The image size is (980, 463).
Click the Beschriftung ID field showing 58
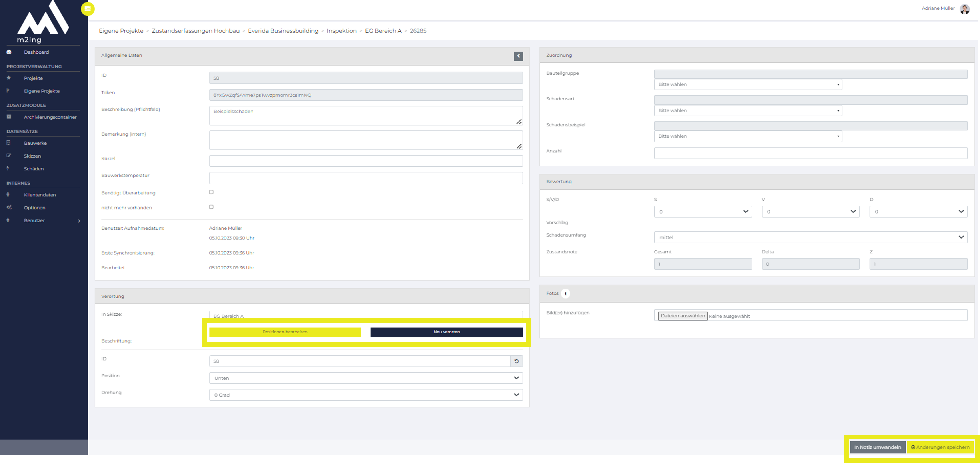tap(359, 361)
